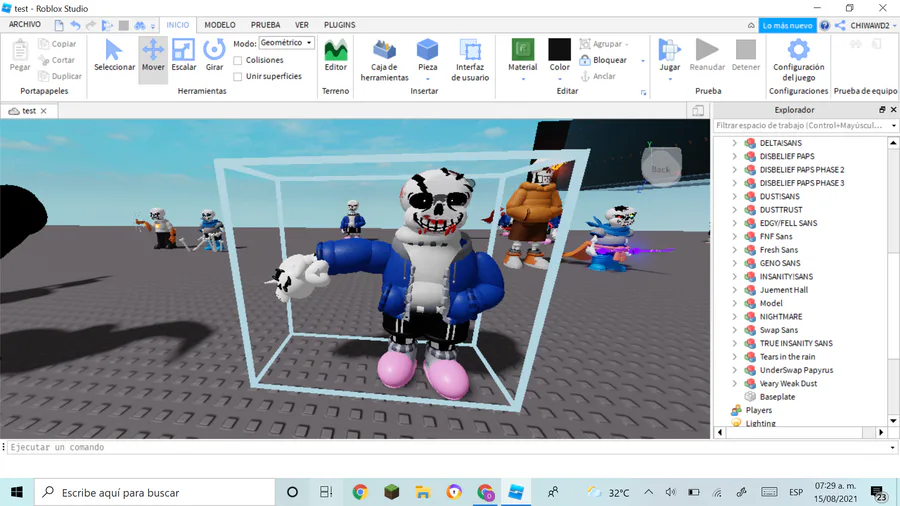
Task: Expand the UnderSwap Papyrus tree item
Action: coord(734,370)
